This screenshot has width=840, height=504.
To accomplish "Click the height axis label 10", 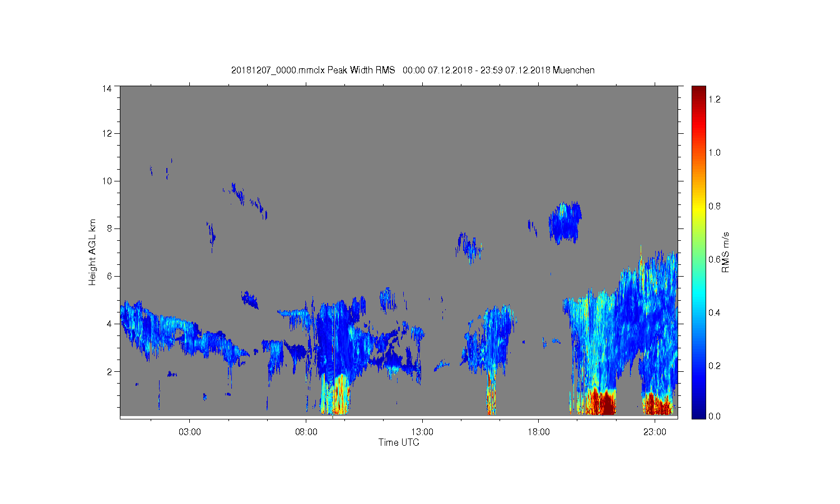I will click(x=107, y=181).
